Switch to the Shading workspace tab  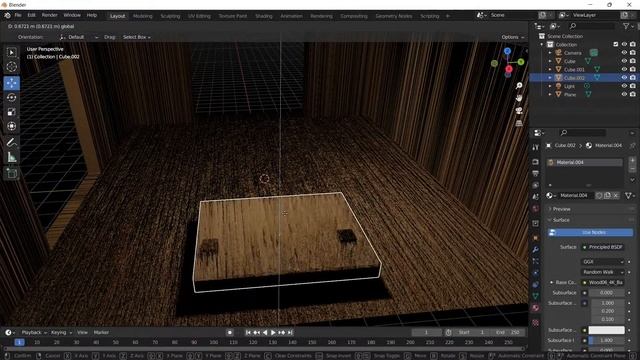pos(264,16)
